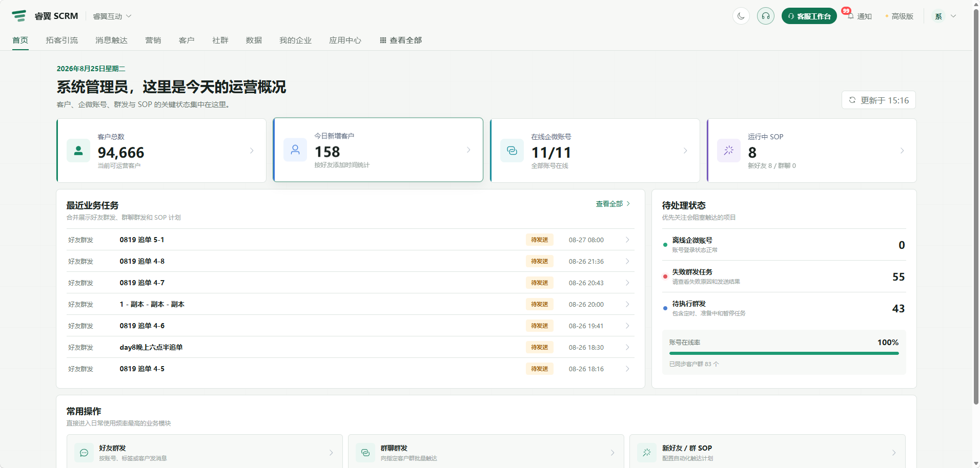The image size is (980, 468).
Task: Toggle dark mode with the moon icon
Action: tap(741, 16)
